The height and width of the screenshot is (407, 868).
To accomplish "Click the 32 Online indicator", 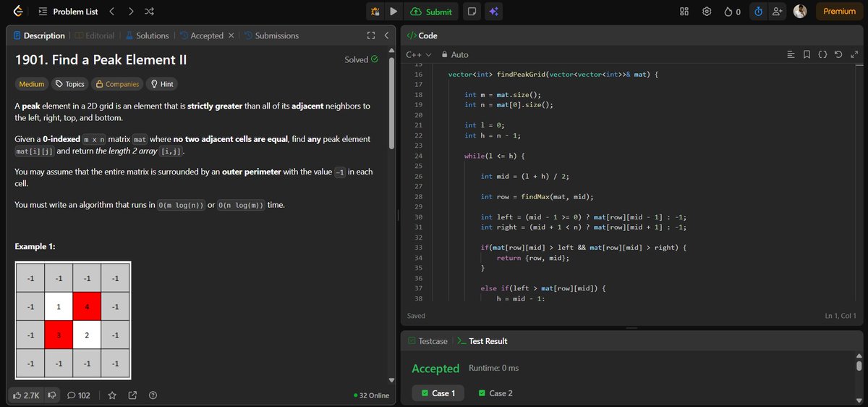I will tap(372, 395).
